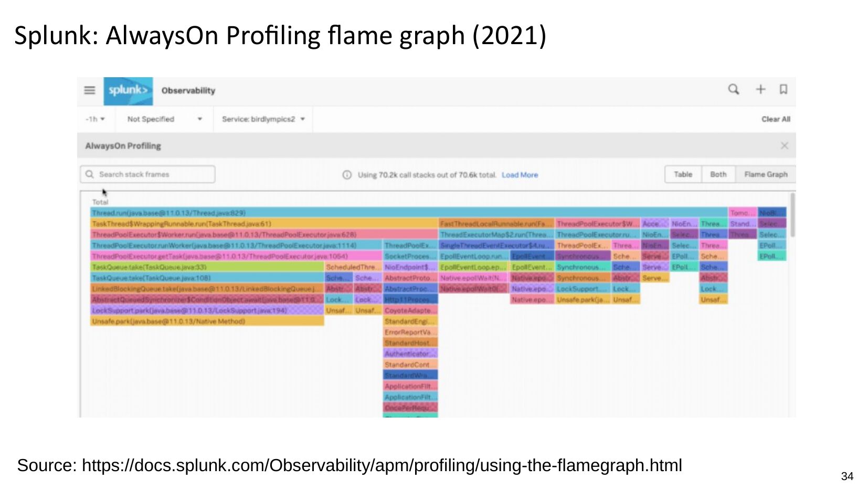Viewport: 868px width, 489px height.
Task: Open the hamburger navigation menu
Action: (90, 90)
